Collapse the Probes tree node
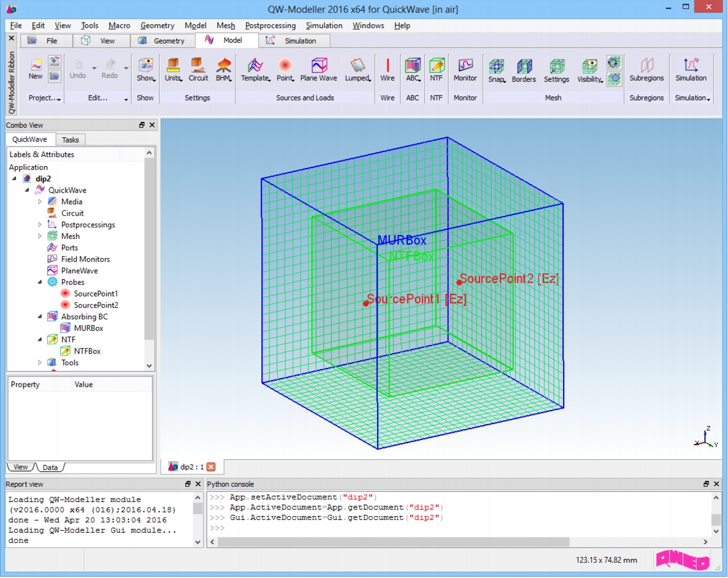This screenshot has width=728, height=578. coord(40,282)
